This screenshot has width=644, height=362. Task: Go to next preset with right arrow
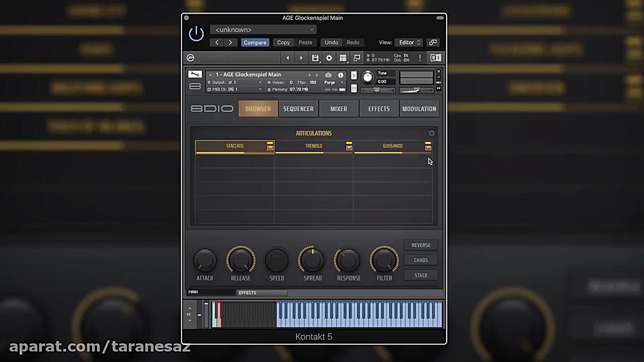(x=230, y=43)
